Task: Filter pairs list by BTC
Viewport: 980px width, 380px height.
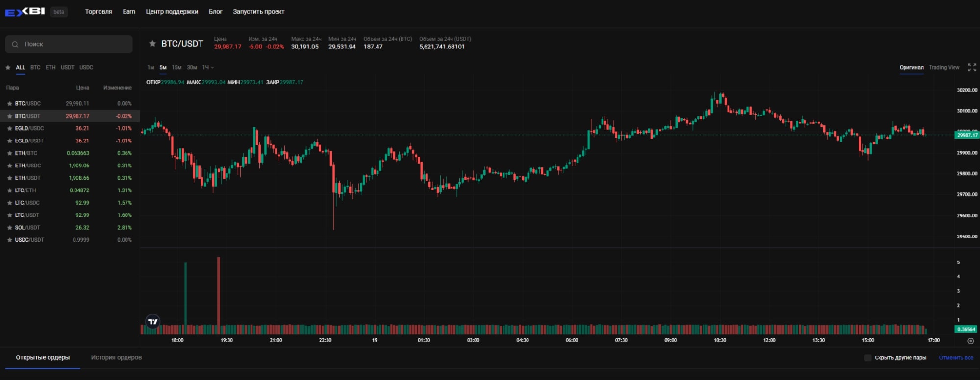Action: [35, 68]
